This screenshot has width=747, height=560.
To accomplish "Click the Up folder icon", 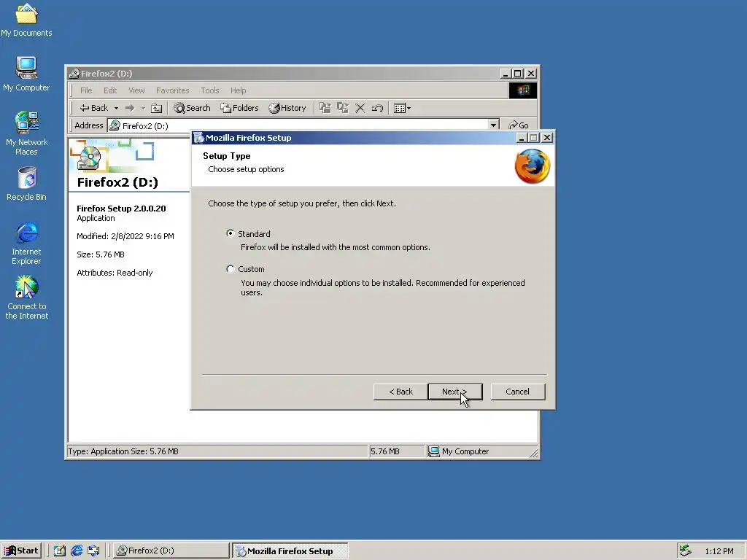I will (x=156, y=108).
